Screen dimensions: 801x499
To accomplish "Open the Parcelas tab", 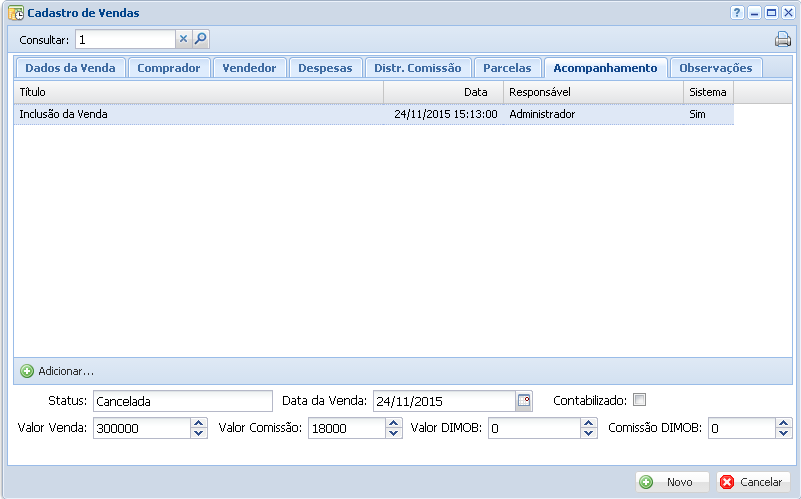I will tap(507, 68).
